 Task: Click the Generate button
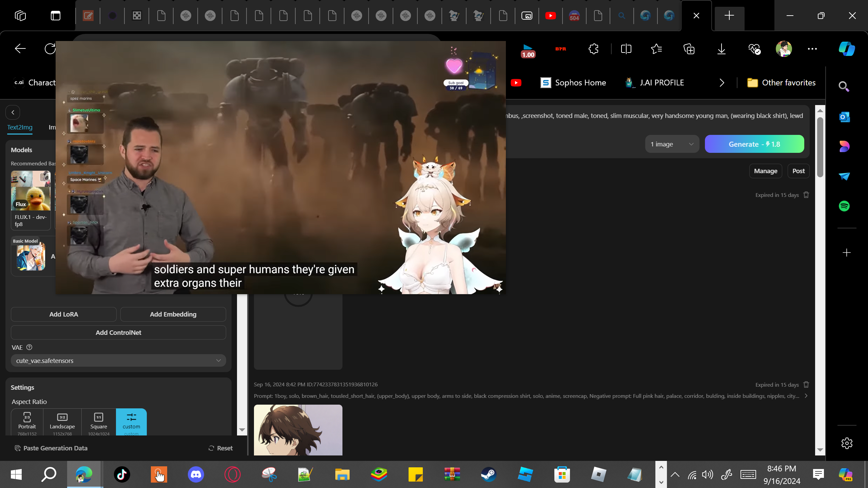coord(754,144)
